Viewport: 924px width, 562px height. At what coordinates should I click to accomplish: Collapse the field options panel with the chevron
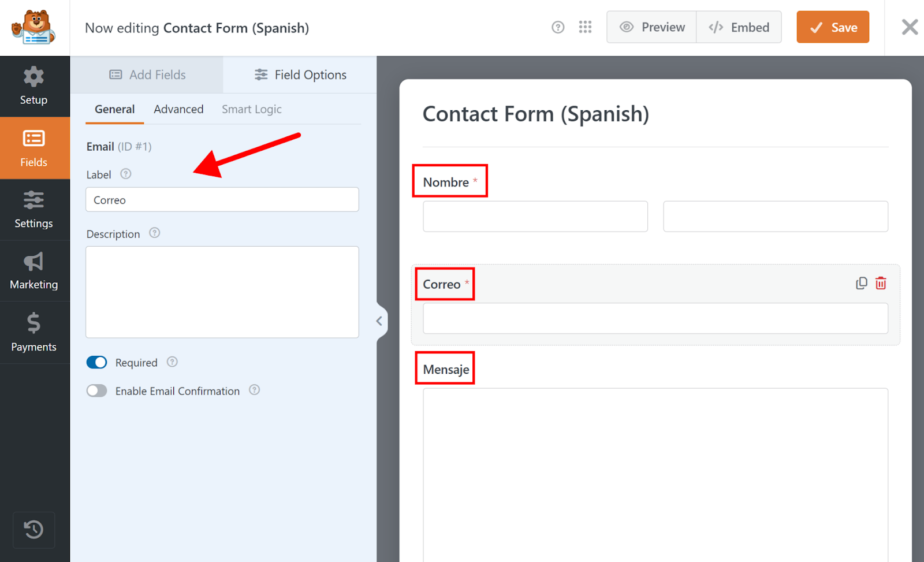point(379,321)
